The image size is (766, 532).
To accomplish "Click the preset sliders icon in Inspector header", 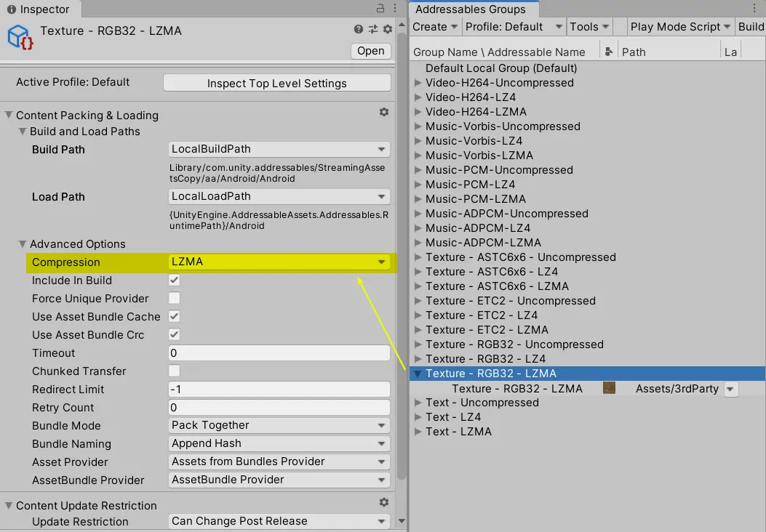I will 373,29.
